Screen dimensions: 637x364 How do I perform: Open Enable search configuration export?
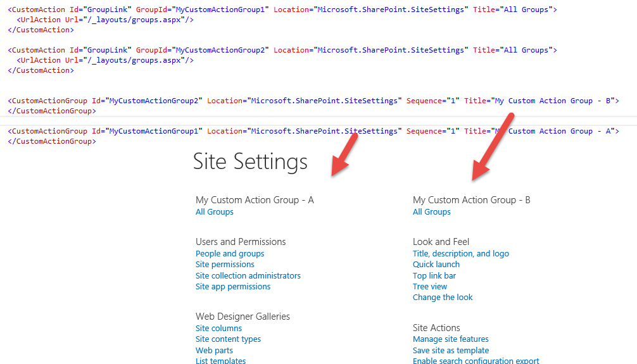(476, 361)
